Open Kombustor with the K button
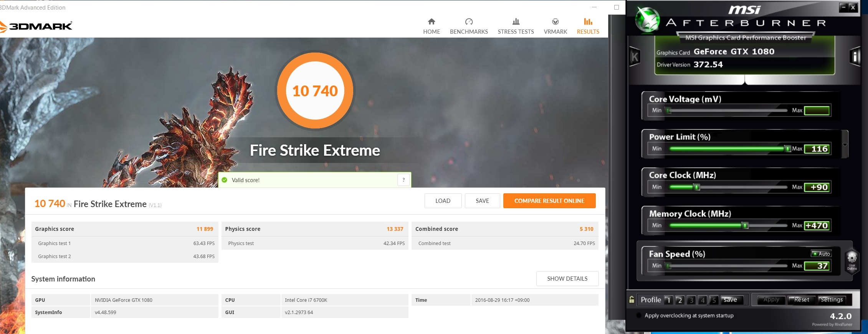 click(x=635, y=57)
